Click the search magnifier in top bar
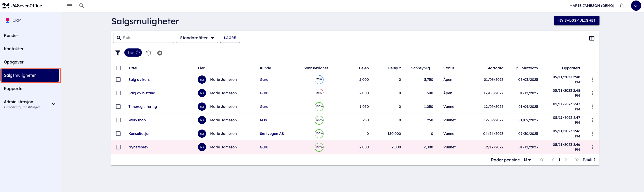644x192 pixels. 81,6
